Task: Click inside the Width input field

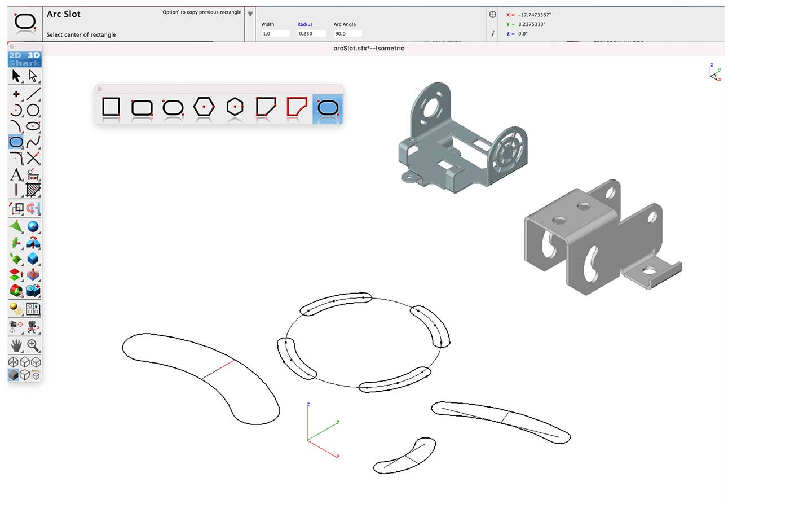Action: [x=275, y=33]
